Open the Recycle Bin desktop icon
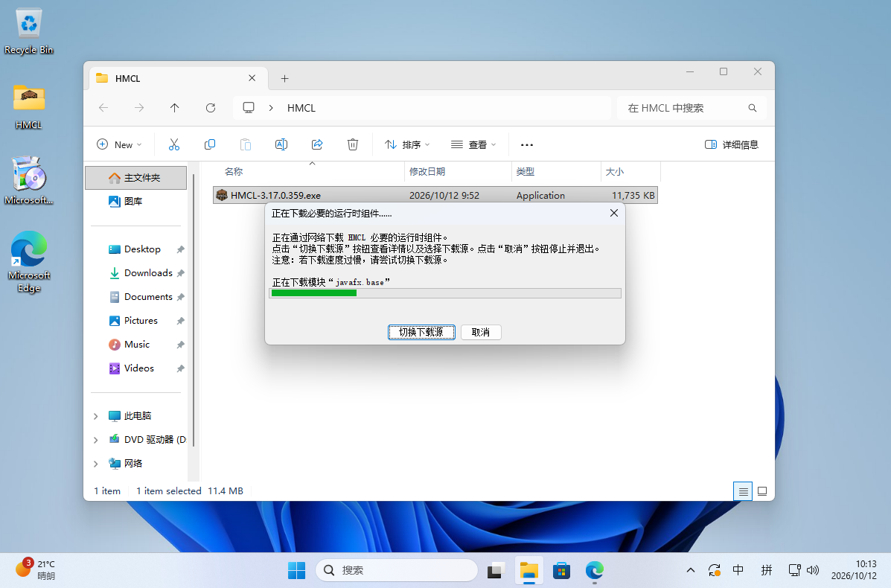The height and width of the screenshot is (588, 891). click(x=28, y=32)
